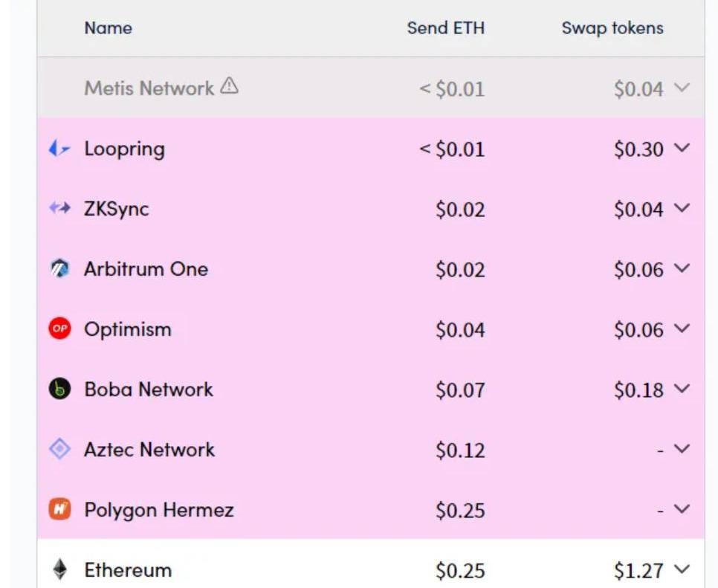Click the red Optimism OP icon
The height and width of the screenshot is (588, 718).
tap(59, 329)
